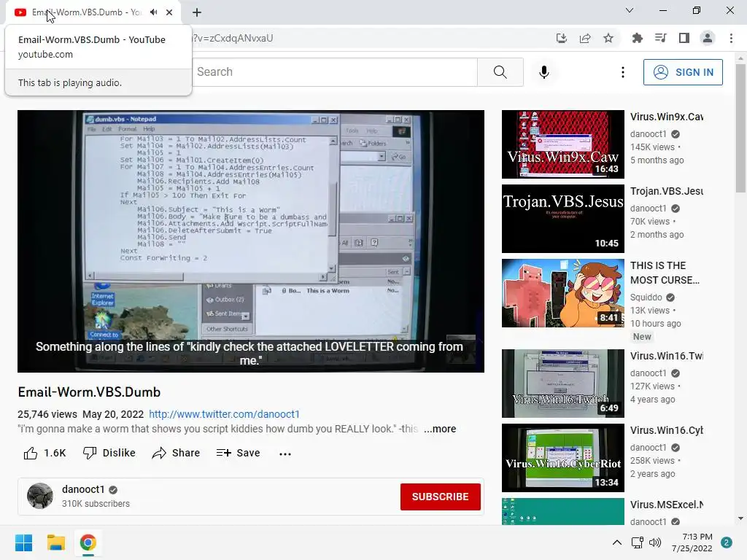Click the install/download page icon in address bar

click(562, 38)
